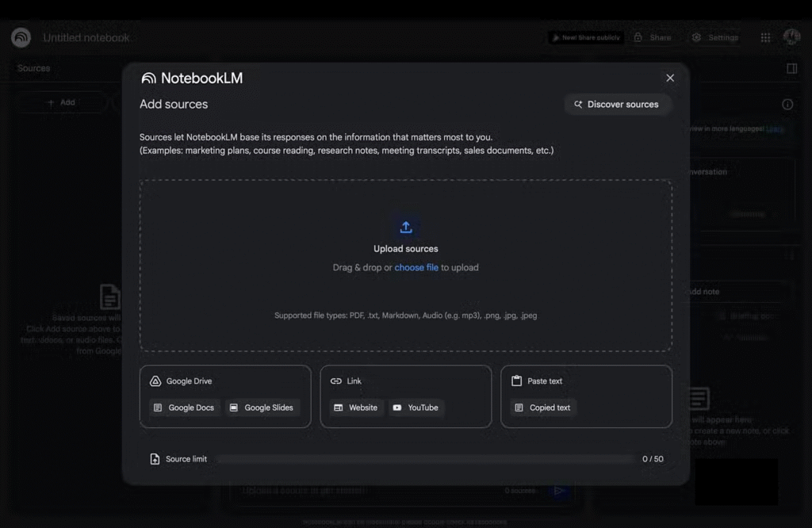Click the "choose file" link

coord(416,268)
